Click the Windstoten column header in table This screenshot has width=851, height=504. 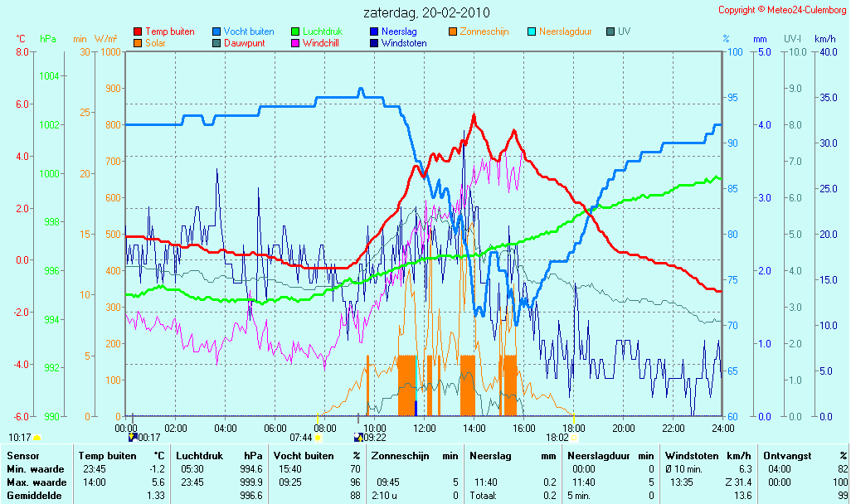tap(692, 456)
